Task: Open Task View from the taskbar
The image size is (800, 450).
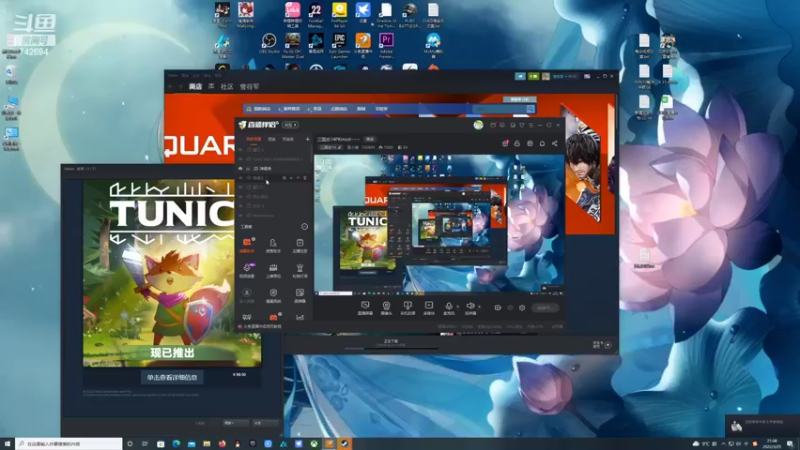Action: coord(145,444)
